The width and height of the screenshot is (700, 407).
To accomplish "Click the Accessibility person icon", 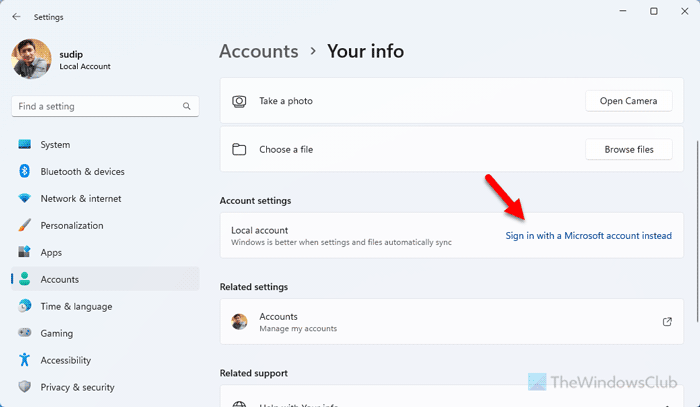I will click(25, 360).
